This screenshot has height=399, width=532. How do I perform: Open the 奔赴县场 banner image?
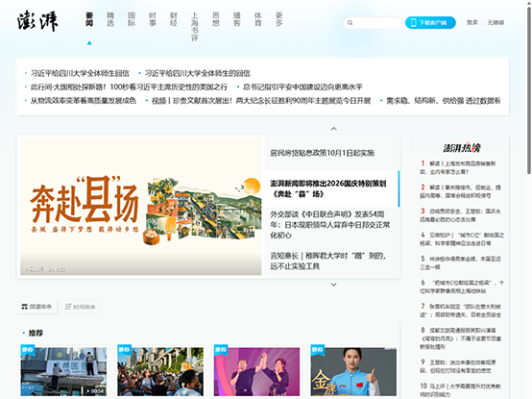[141, 207]
